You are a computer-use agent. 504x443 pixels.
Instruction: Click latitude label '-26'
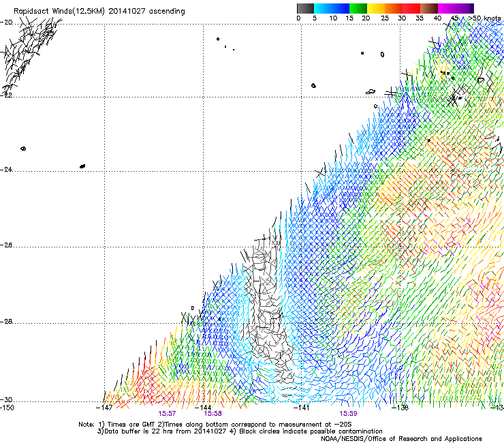pos(6,245)
